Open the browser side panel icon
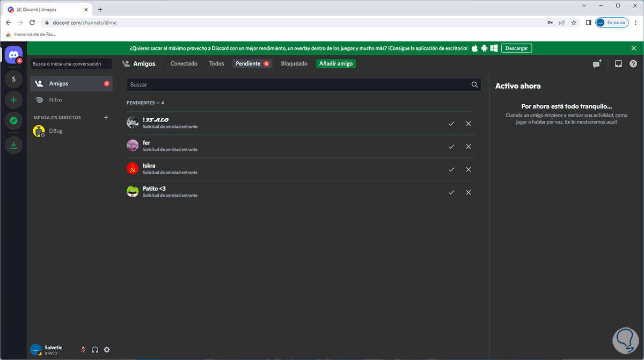 (x=588, y=23)
